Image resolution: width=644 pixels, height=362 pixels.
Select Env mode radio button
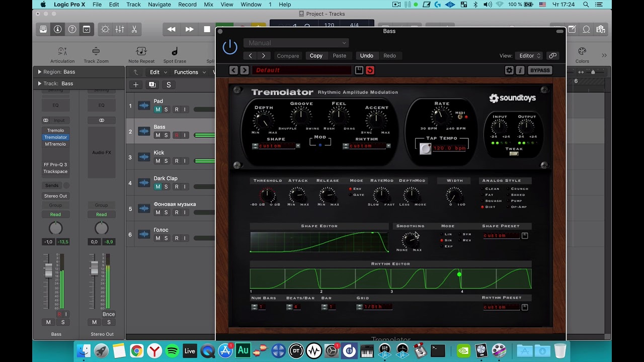click(x=351, y=189)
